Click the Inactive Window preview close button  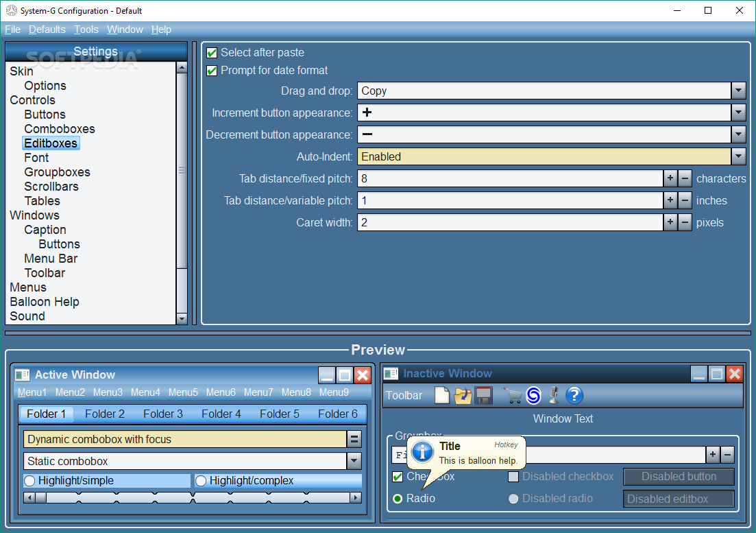click(735, 373)
